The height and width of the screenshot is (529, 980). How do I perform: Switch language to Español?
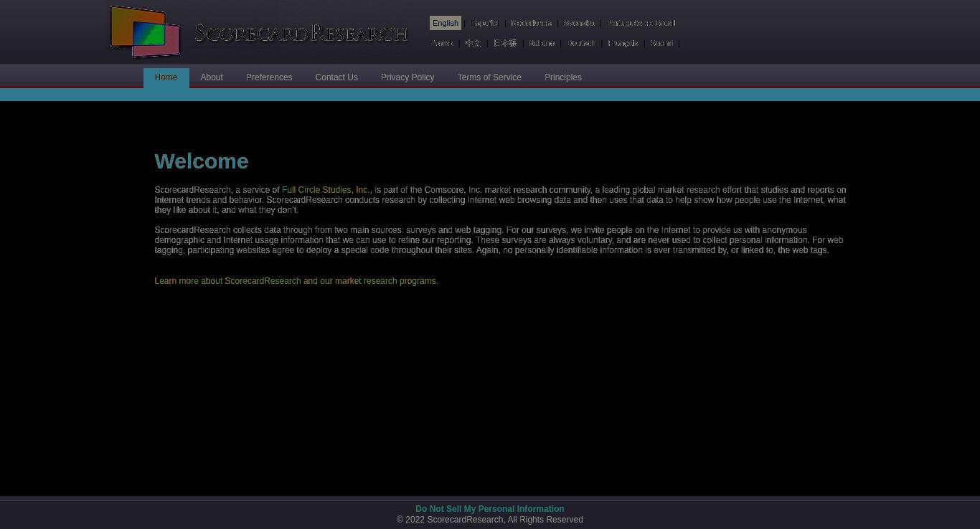(484, 23)
